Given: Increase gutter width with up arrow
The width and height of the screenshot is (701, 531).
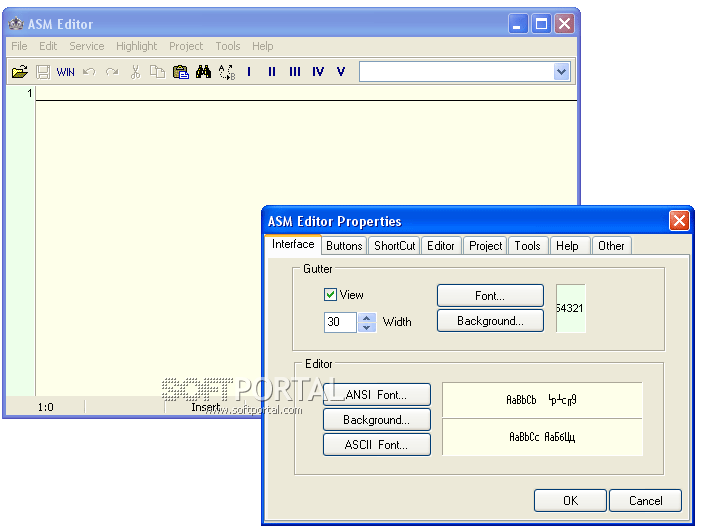Looking at the screenshot, I should (x=367, y=318).
